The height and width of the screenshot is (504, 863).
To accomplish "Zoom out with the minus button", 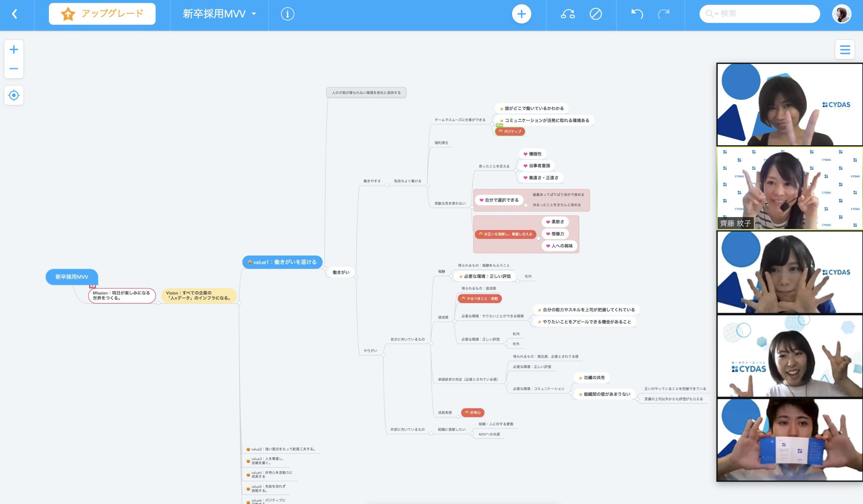I will click(x=14, y=69).
